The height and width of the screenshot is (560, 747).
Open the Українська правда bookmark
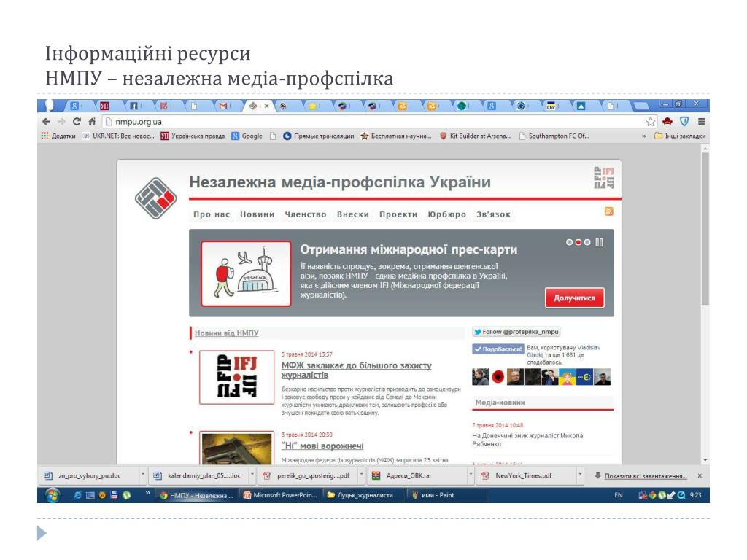coord(193,136)
